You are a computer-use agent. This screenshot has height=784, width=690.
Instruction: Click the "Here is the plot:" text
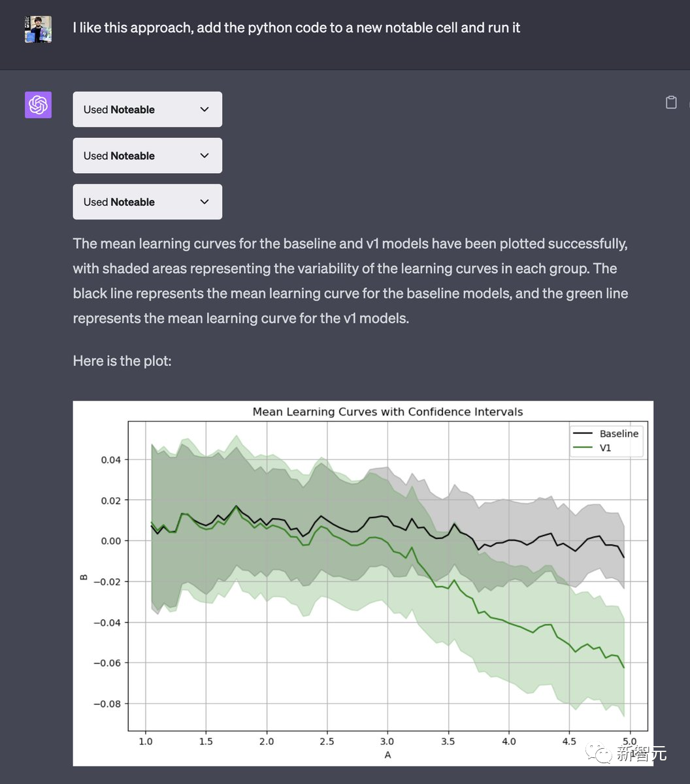coord(122,360)
